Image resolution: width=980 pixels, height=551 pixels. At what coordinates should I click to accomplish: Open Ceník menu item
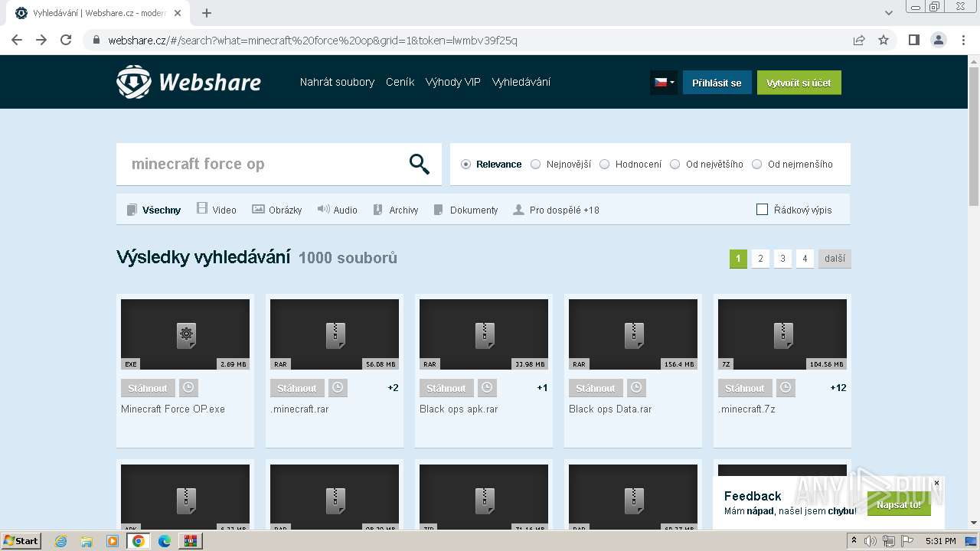point(400,82)
